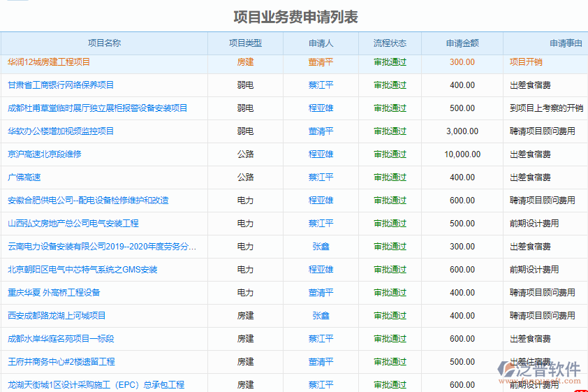Open 王府井商务中心#2楼遗留工程 link

pyautogui.click(x=61, y=362)
